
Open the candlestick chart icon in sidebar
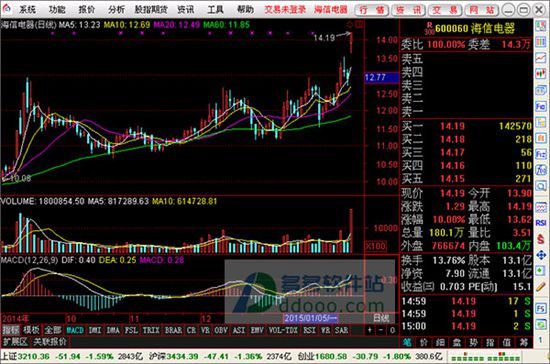pyautogui.click(x=541, y=74)
